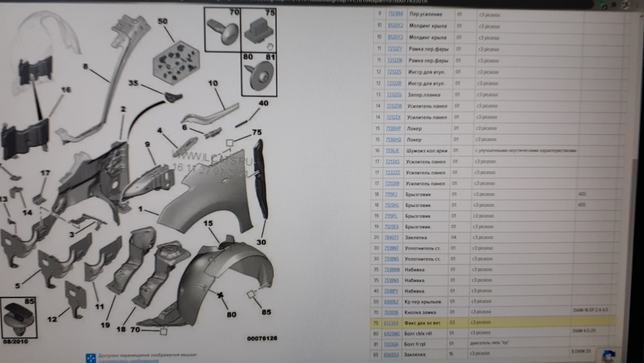The width and height of the screenshot is (644, 363).
Task: Select the highlighted row Фикс дек эл вет
Action: [493, 323]
